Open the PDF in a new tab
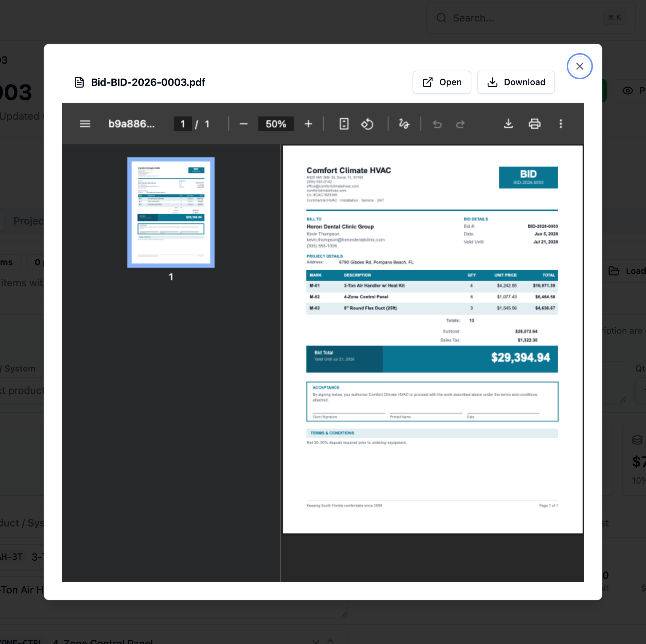 [x=442, y=82]
